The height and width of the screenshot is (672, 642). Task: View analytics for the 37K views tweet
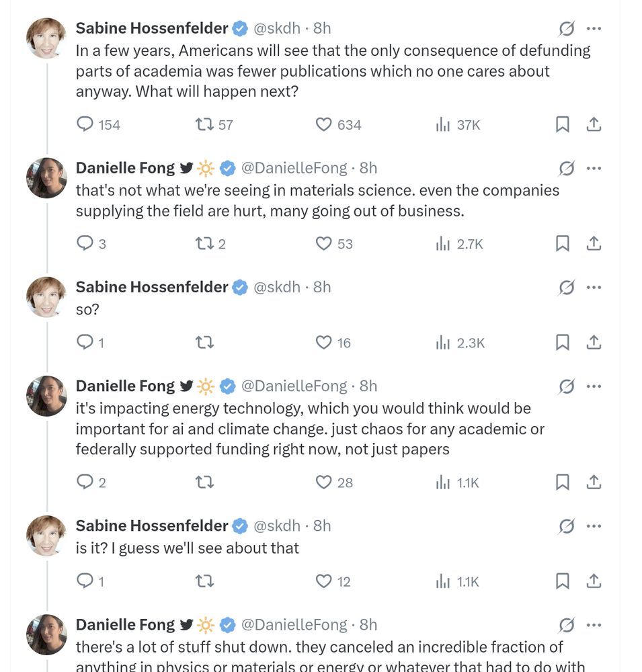(443, 124)
